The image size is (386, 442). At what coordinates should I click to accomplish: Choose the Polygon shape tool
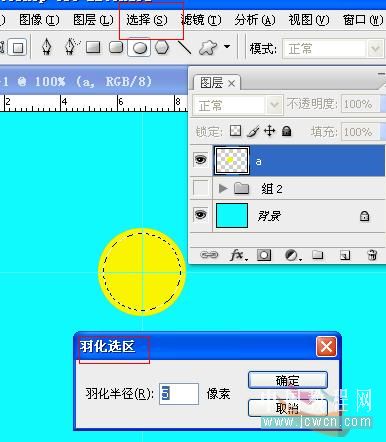tap(162, 47)
